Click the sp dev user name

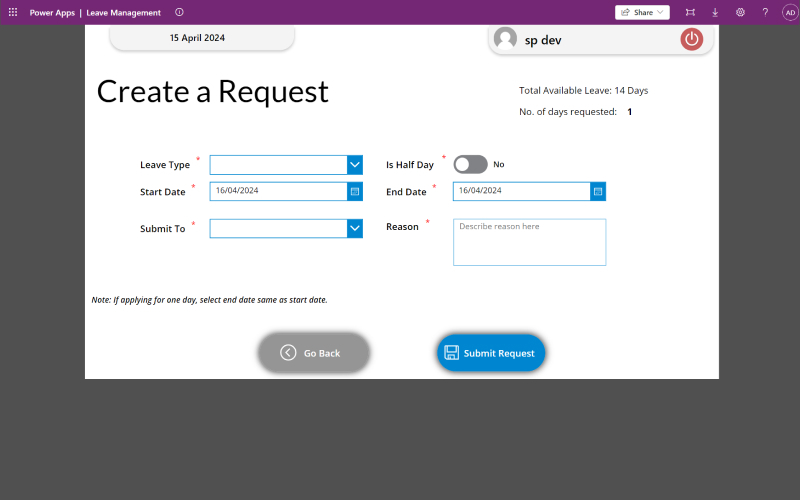point(543,40)
